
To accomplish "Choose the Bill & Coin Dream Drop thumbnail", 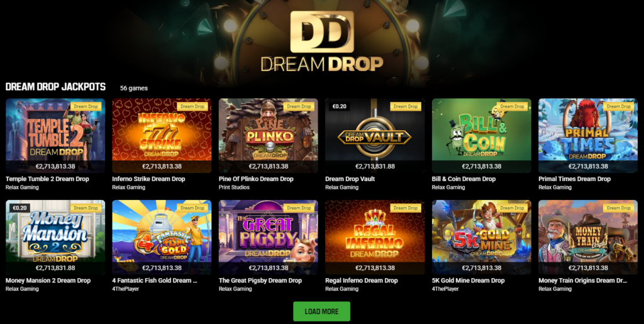I will tap(481, 135).
